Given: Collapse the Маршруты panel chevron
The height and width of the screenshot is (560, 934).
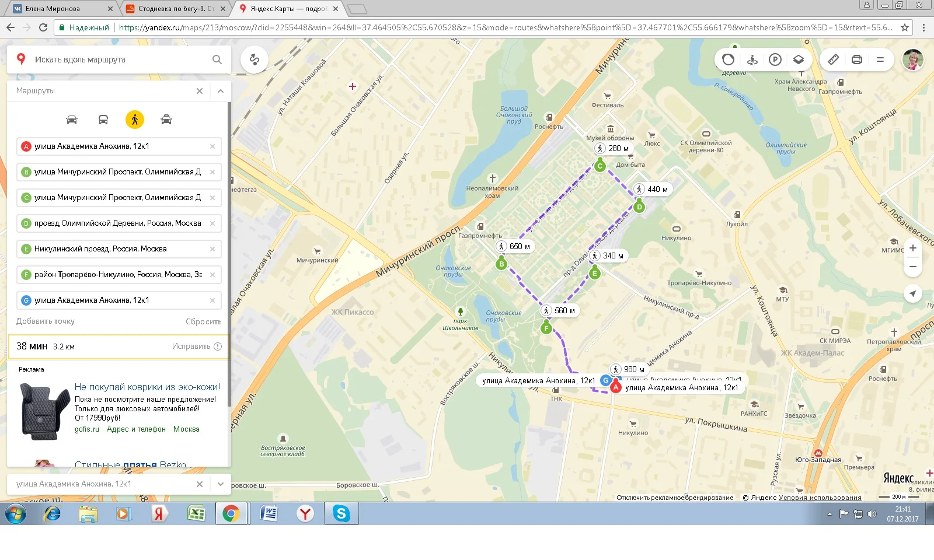Looking at the screenshot, I should click(x=221, y=91).
